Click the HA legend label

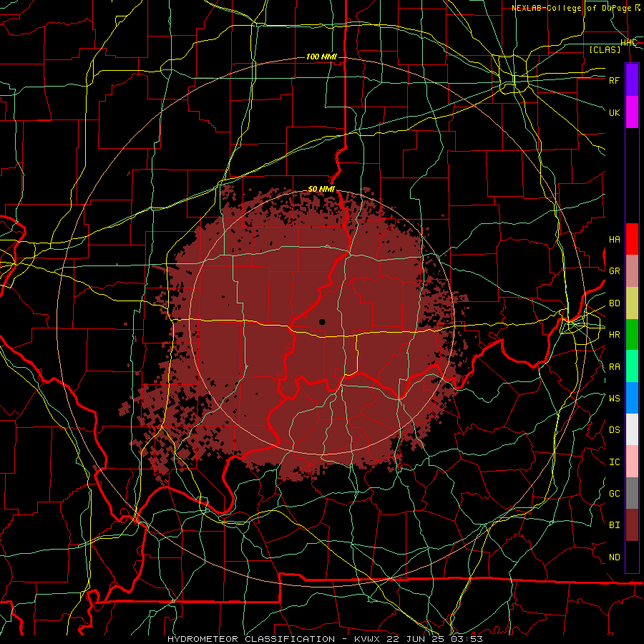[x=614, y=240]
